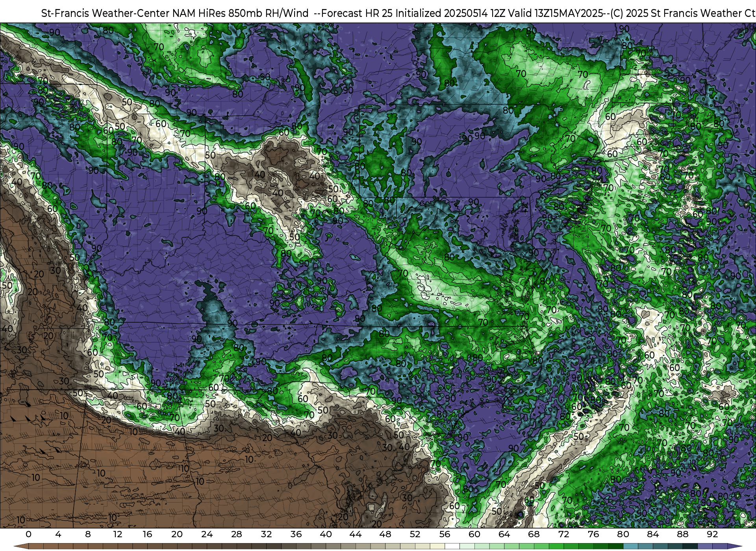
Task: Click the 'St-Francis Weather-Center' title text
Action: [105, 13]
